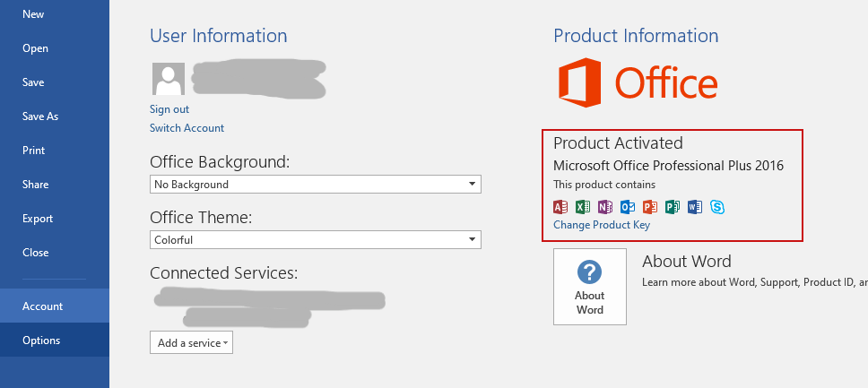Click the Connected Services heading
Screen dimensions: 868x388
tap(223, 273)
